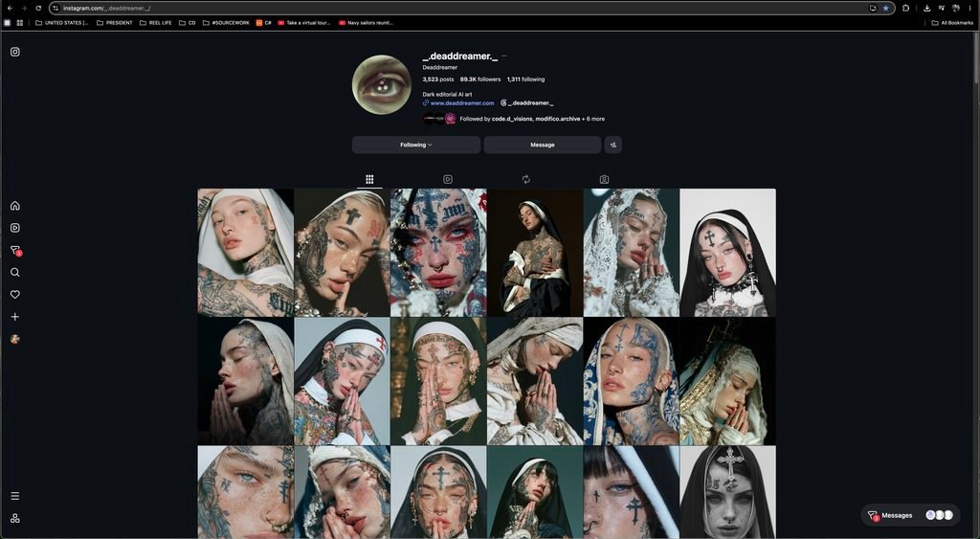Open the eye profile picture
The image size is (980, 539).
click(x=381, y=84)
